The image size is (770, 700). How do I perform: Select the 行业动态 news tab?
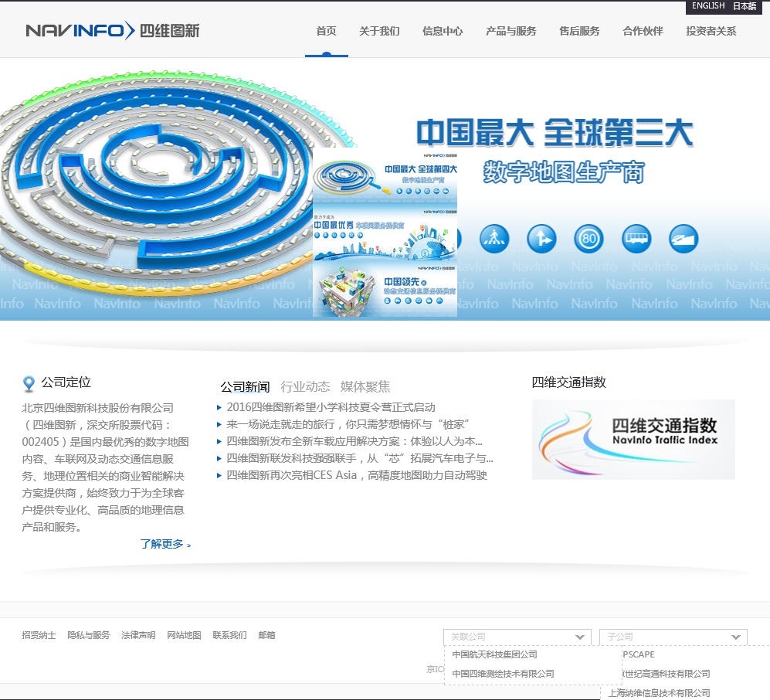point(305,386)
